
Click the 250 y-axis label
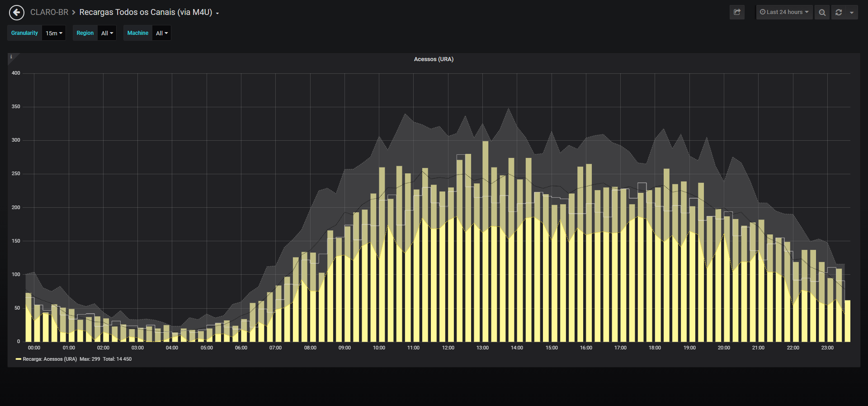[16, 173]
